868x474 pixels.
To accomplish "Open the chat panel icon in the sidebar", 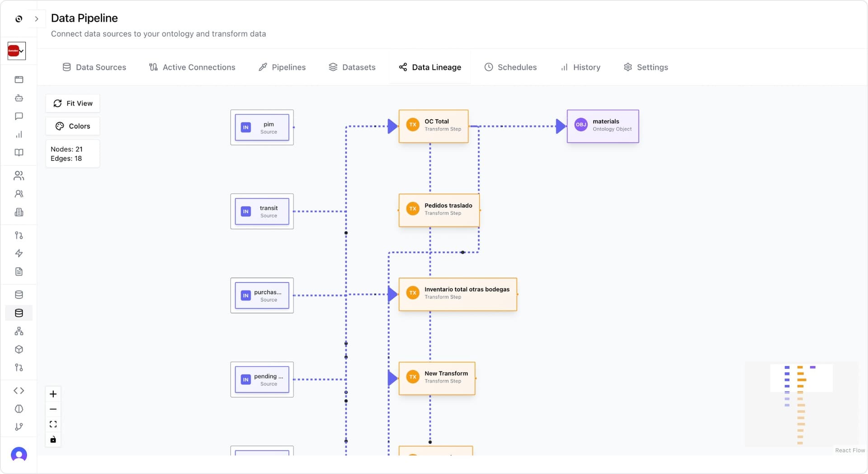I will click(19, 116).
